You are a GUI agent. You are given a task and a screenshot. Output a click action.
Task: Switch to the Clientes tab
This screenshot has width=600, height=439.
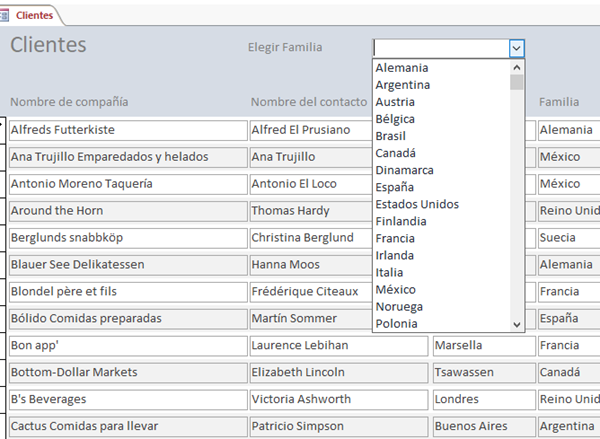click(x=34, y=15)
